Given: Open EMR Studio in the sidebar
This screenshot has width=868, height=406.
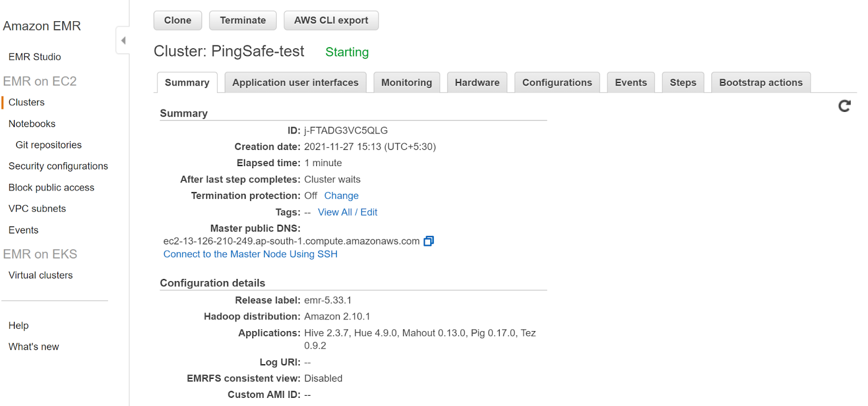Looking at the screenshot, I should click(x=35, y=57).
